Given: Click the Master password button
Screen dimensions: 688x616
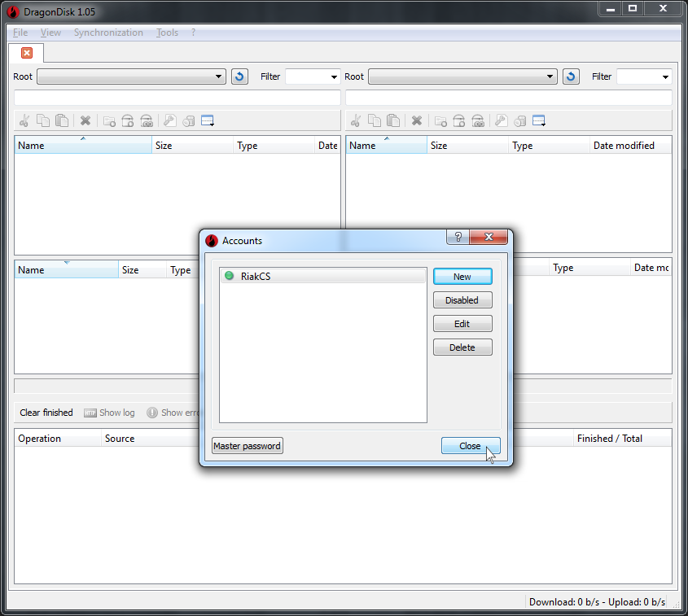Looking at the screenshot, I should coord(247,445).
